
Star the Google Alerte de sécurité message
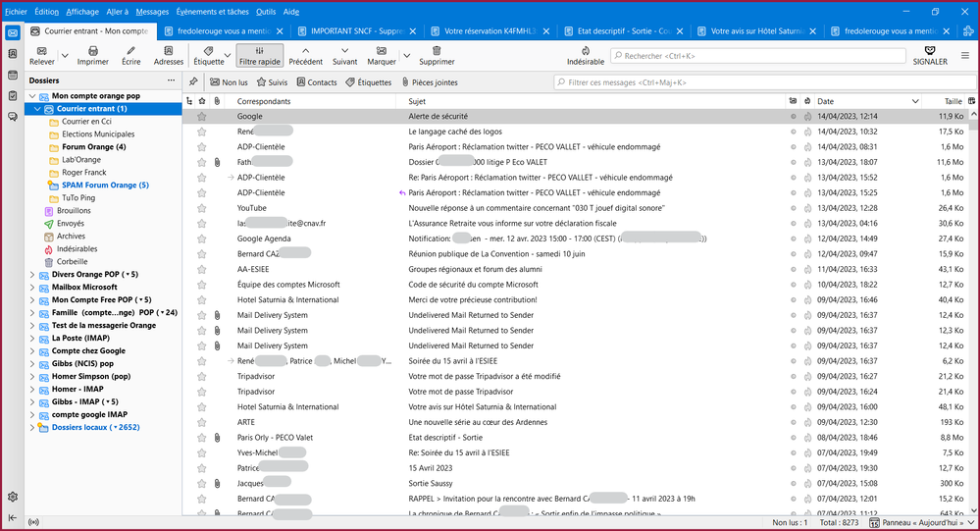click(202, 116)
